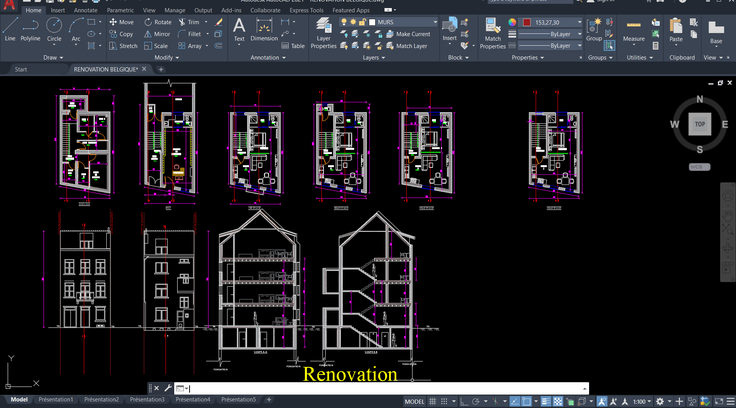Click the Dimension annotation tool
This screenshot has height=408, width=736.
pyautogui.click(x=264, y=27)
